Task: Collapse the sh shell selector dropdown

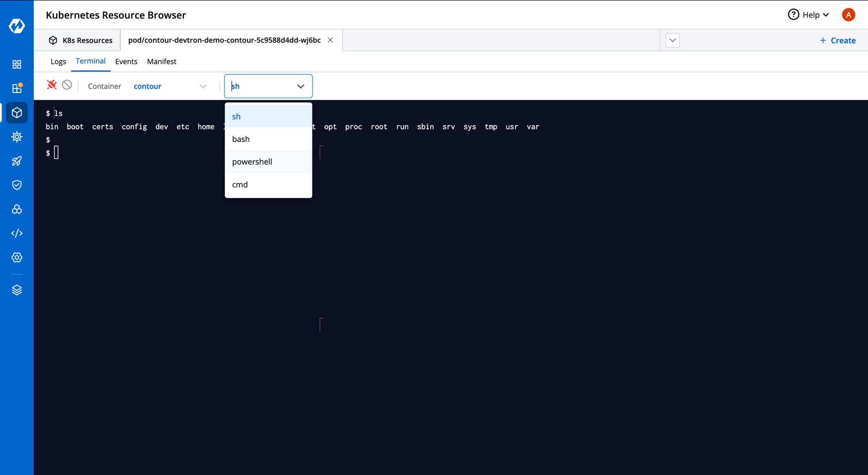Action: coord(268,86)
